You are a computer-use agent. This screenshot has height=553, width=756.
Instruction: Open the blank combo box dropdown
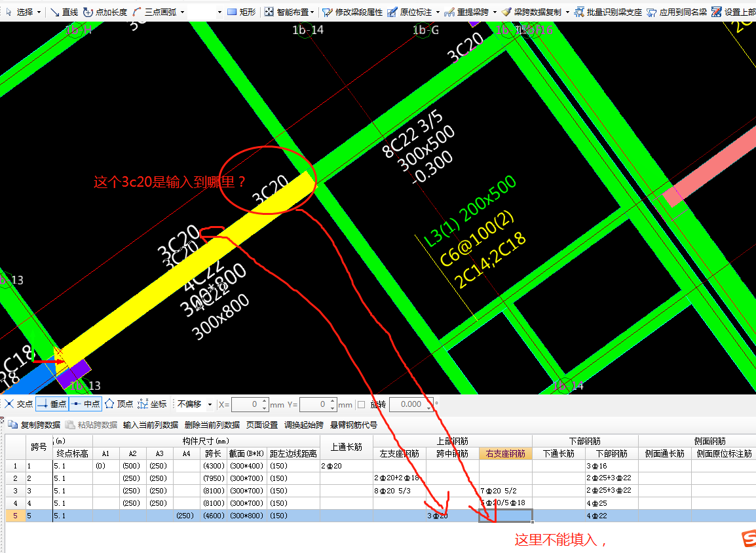(219, 12)
